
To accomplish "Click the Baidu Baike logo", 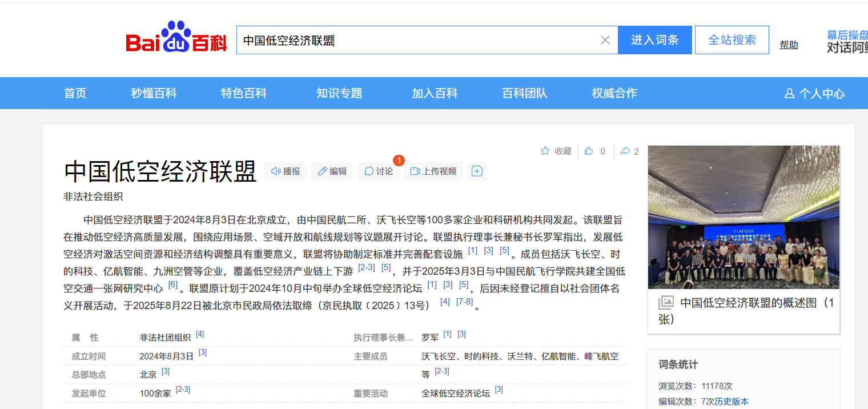I will [176, 39].
